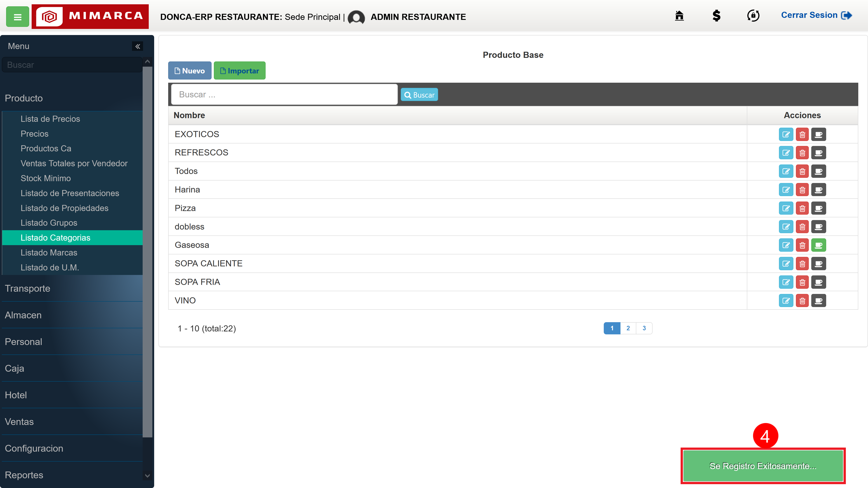Collapse the Producto menu section
This screenshot has height=488, width=868.
click(x=72, y=98)
